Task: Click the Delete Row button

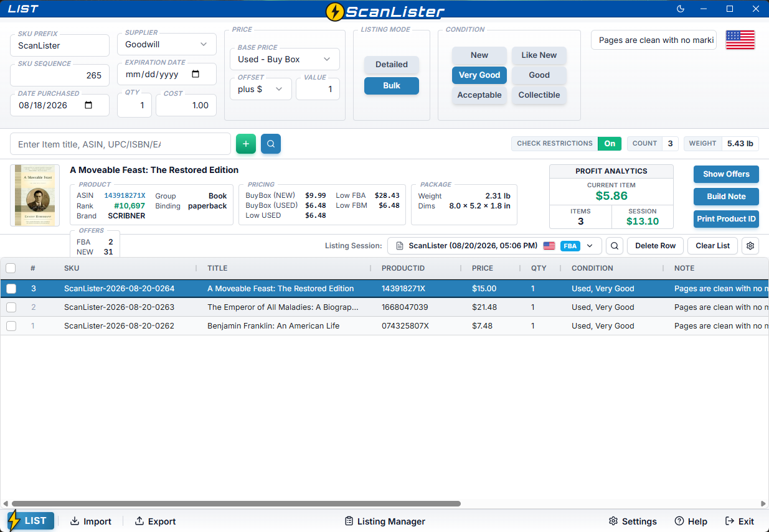Action: (x=655, y=246)
